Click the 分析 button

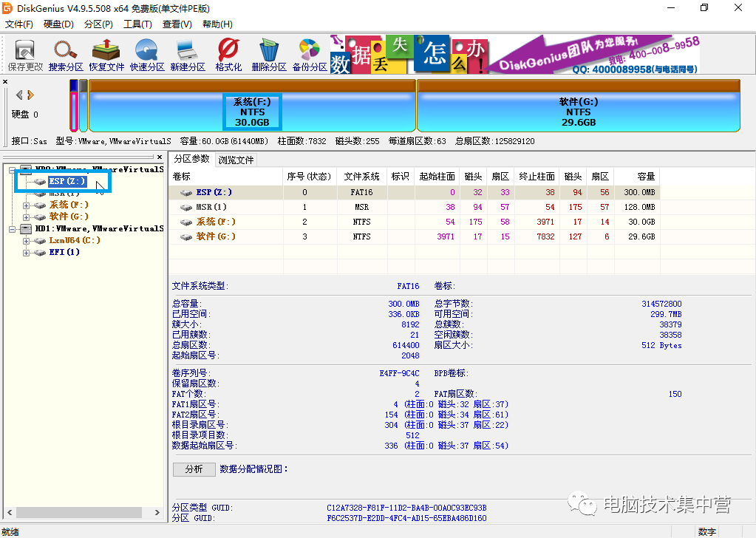[x=194, y=469]
